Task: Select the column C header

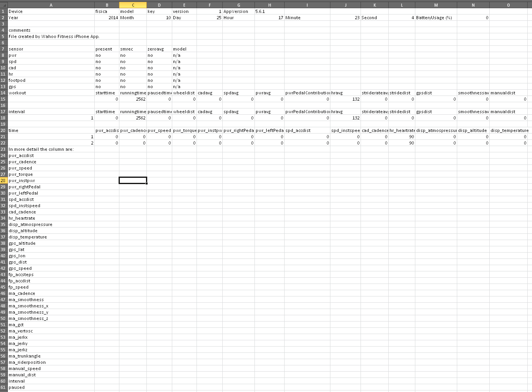Action: (x=133, y=5)
